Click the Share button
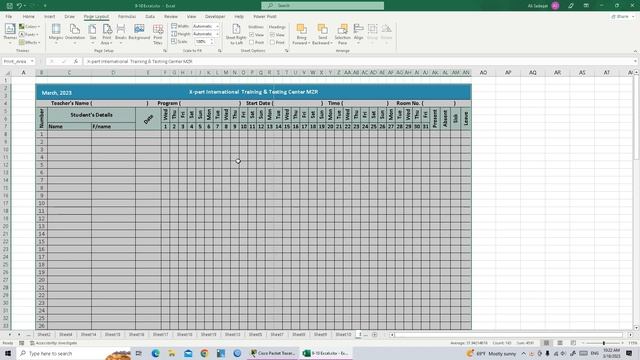This screenshot has height=360, width=640. coord(622,16)
